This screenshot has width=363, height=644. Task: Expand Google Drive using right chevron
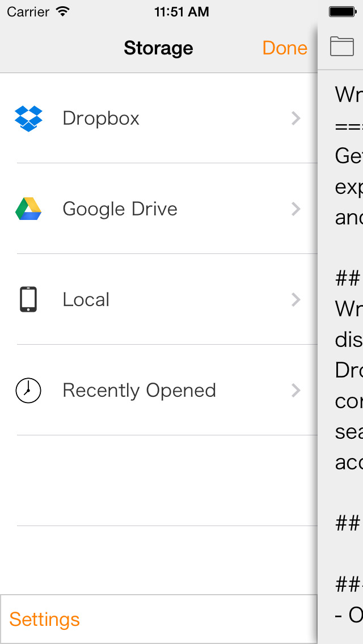coord(296,209)
